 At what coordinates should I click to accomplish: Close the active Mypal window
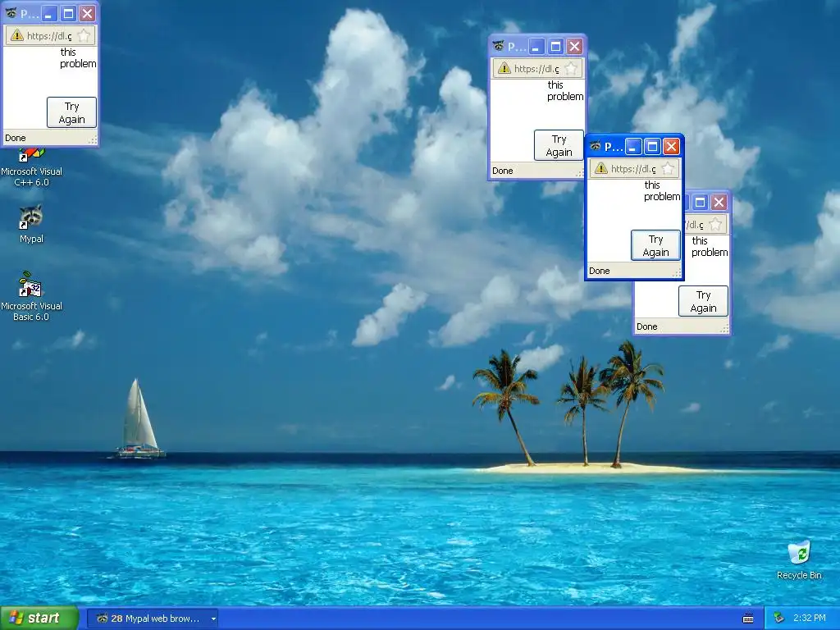(671, 146)
